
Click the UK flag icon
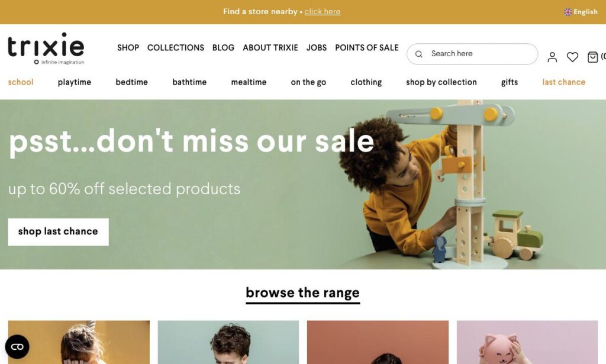point(568,12)
